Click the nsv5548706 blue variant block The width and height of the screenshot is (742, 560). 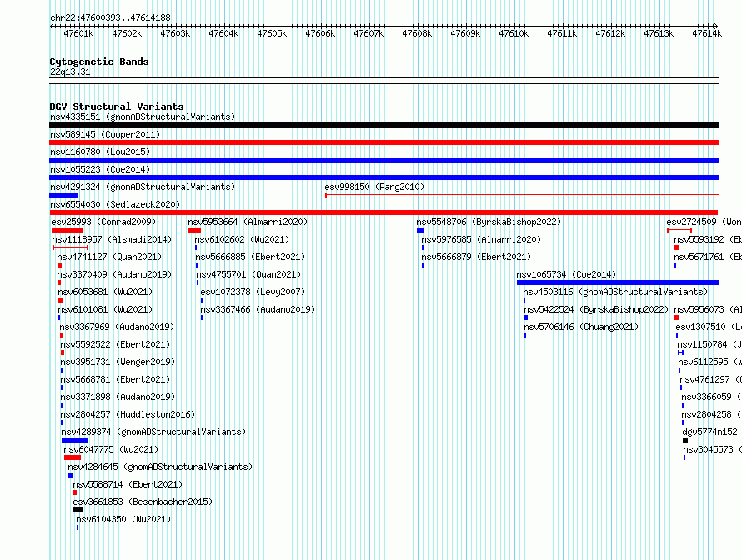420,230
